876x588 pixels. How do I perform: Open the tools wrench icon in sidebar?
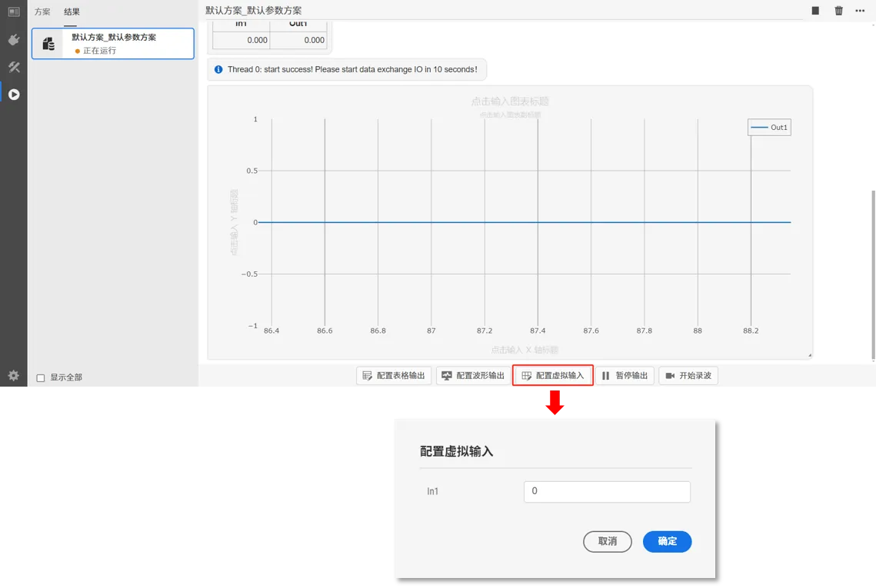pos(13,67)
